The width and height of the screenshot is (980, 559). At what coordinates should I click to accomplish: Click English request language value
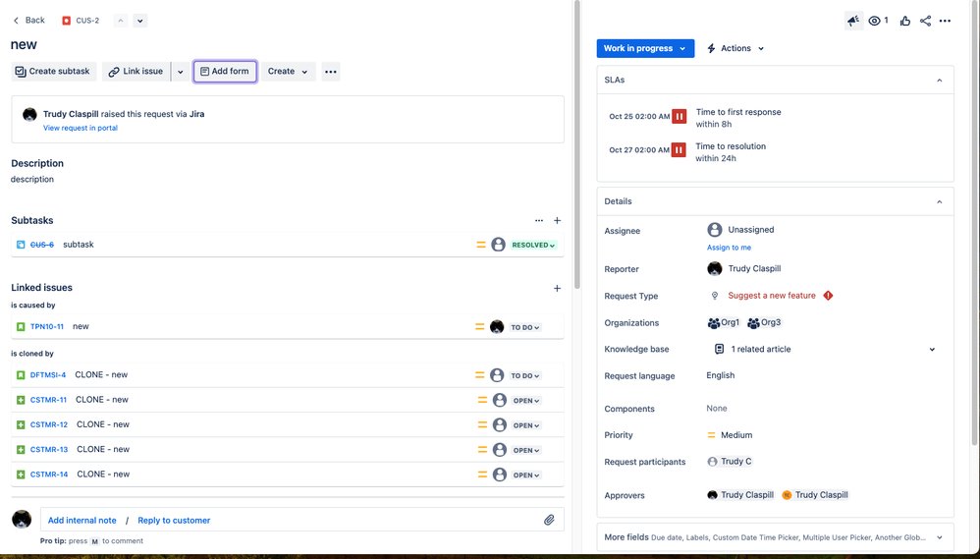pos(721,375)
